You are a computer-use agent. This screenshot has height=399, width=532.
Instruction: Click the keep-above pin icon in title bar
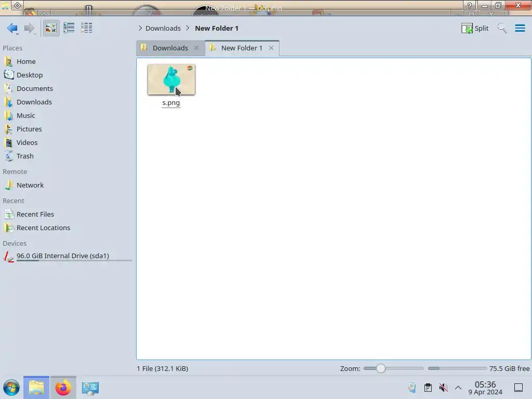click(17, 5)
